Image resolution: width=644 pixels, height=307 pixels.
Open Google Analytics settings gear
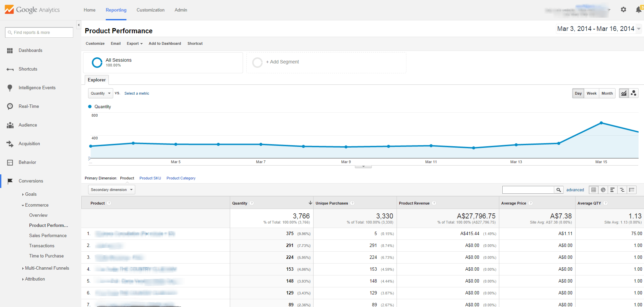623,9
